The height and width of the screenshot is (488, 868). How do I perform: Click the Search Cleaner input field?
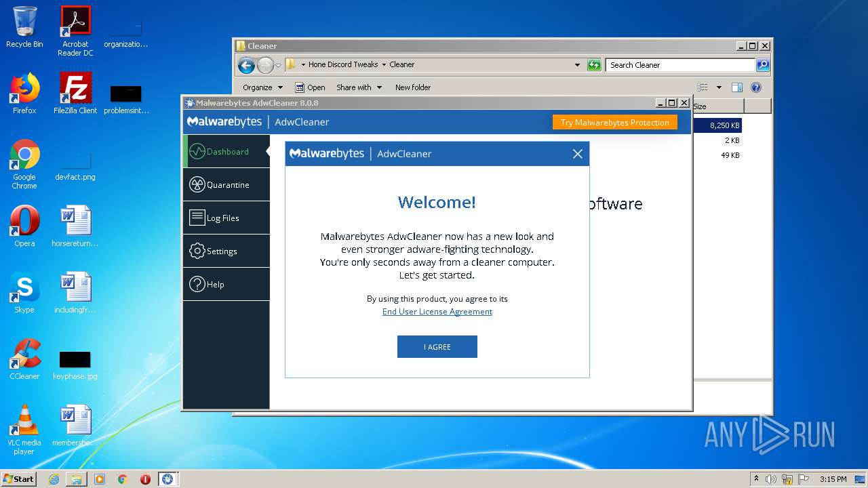[x=680, y=65]
